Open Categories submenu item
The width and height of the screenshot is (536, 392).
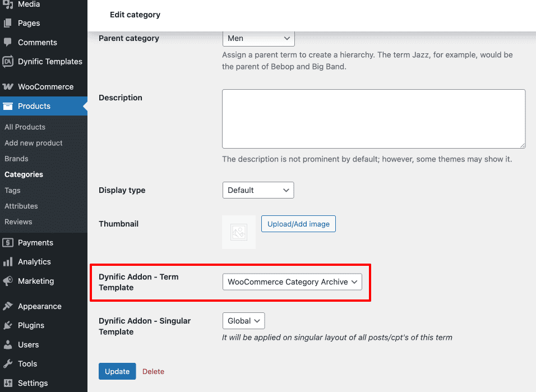click(x=24, y=174)
